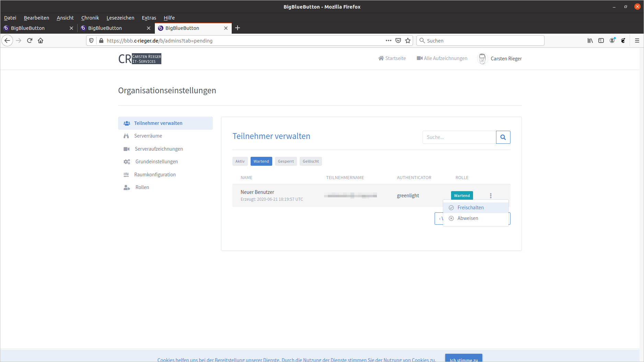Open a new browser tab
Screen dimensions: 644x362
coord(238,28)
